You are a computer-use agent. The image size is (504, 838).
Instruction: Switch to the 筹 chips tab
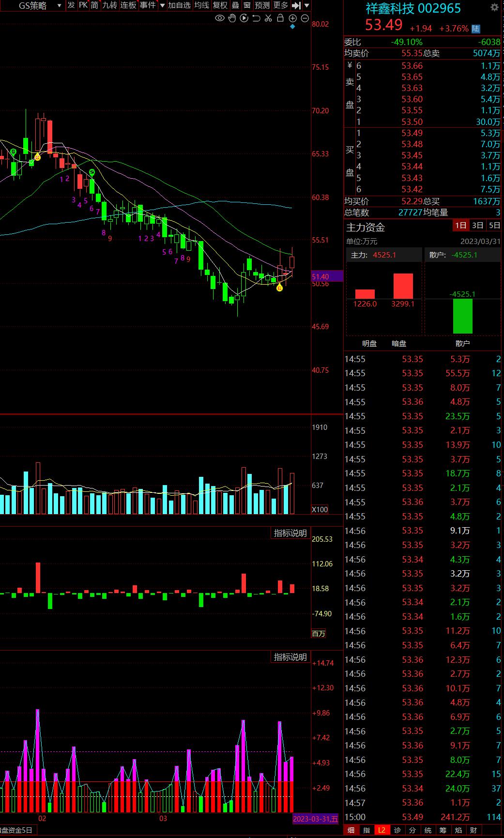pyautogui.click(x=443, y=830)
